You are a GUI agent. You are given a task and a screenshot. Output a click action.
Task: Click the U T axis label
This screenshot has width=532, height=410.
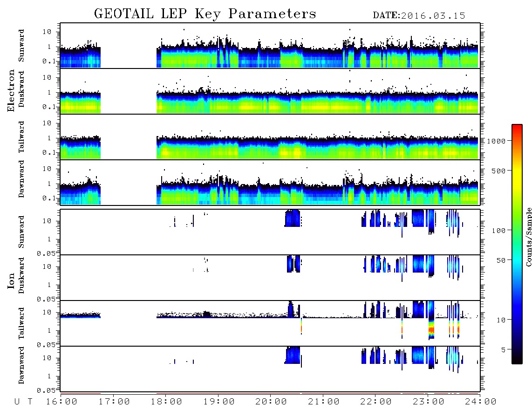[x=24, y=402]
